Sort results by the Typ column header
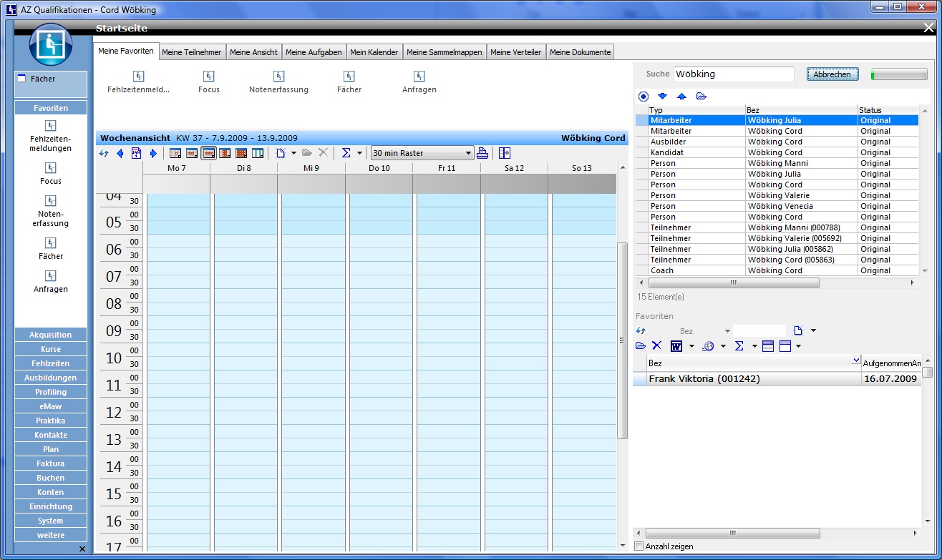Image resolution: width=942 pixels, height=560 pixels. click(x=696, y=110)
